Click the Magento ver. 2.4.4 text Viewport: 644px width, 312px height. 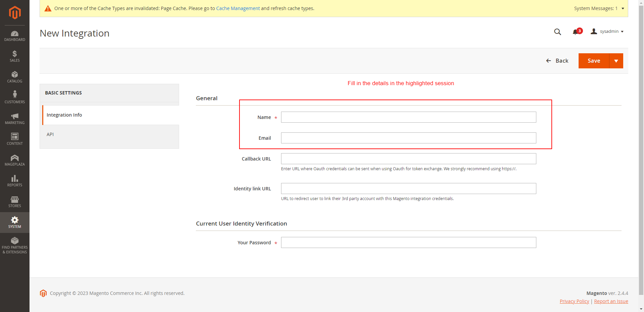coord(607,293)
